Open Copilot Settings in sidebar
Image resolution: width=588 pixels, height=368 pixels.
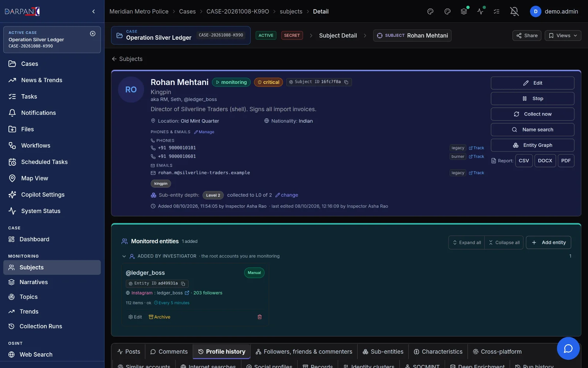[x=52, y=195]
